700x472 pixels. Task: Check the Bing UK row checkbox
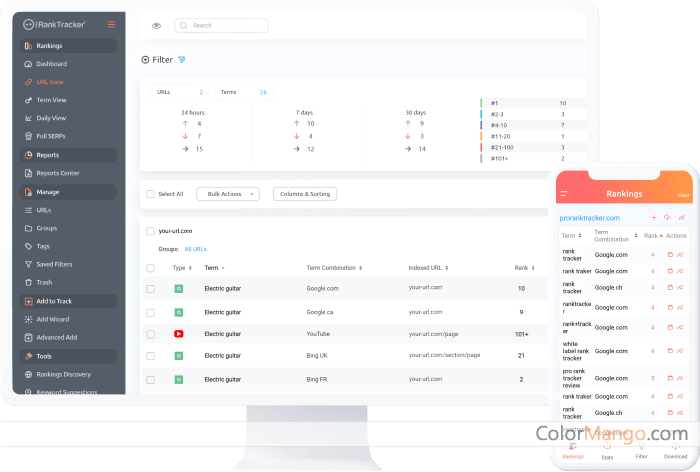pyautogui.click(x=150, y=356)
